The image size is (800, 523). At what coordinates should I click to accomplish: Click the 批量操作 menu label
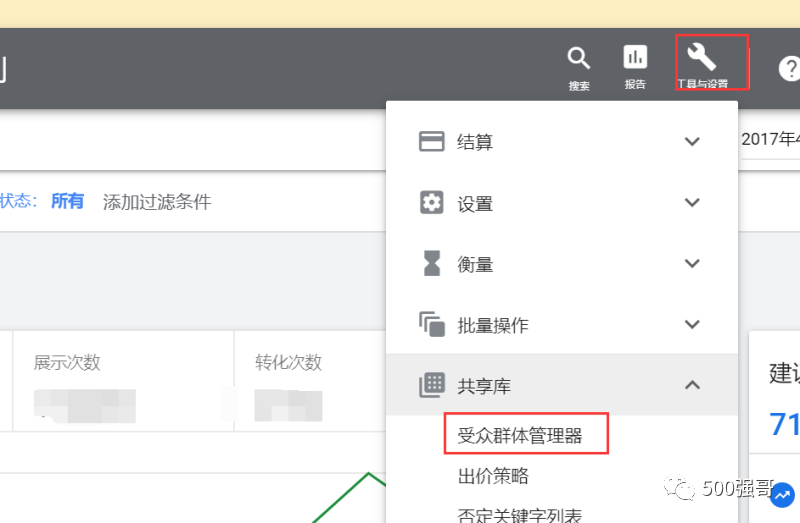(x=493, y=326)
